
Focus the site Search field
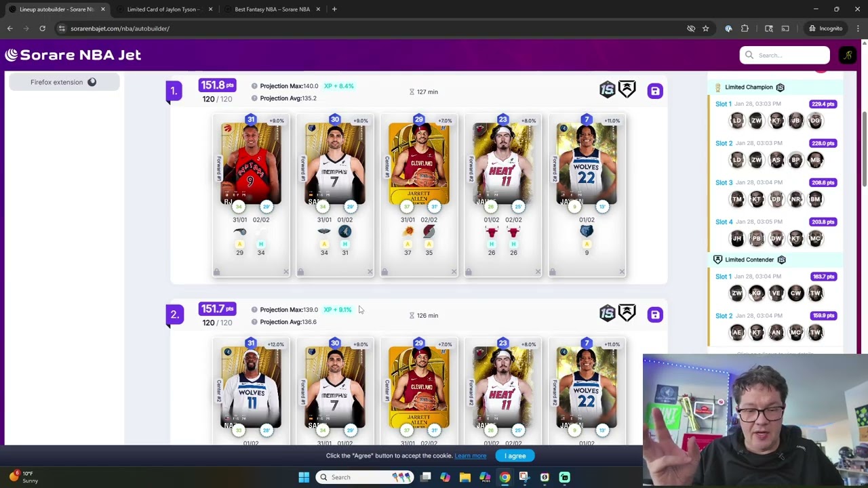[x=785, y=55]
